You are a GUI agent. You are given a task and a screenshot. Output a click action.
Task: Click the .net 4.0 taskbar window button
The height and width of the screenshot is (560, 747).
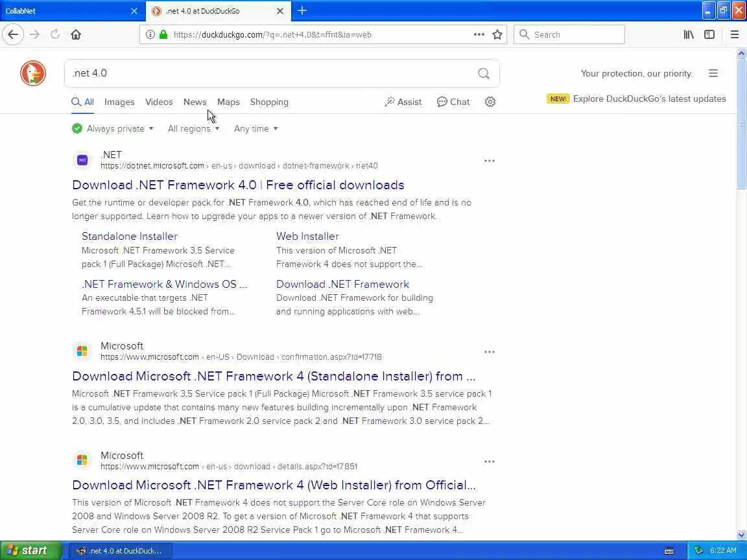(x=121, y=551)
